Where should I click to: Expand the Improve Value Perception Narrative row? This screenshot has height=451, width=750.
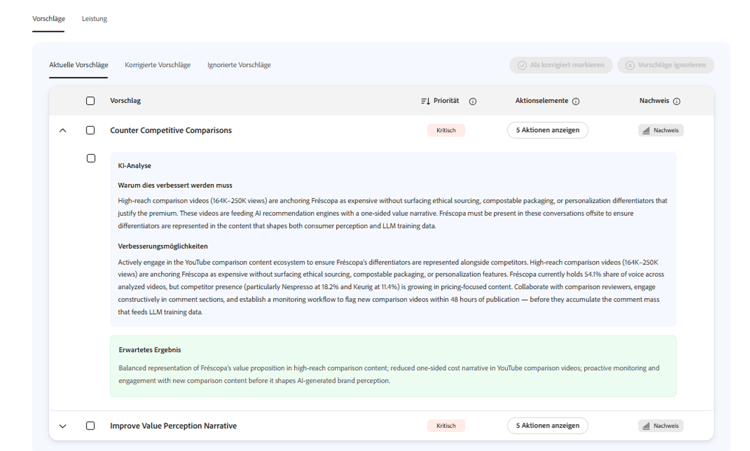click(63, 426)
